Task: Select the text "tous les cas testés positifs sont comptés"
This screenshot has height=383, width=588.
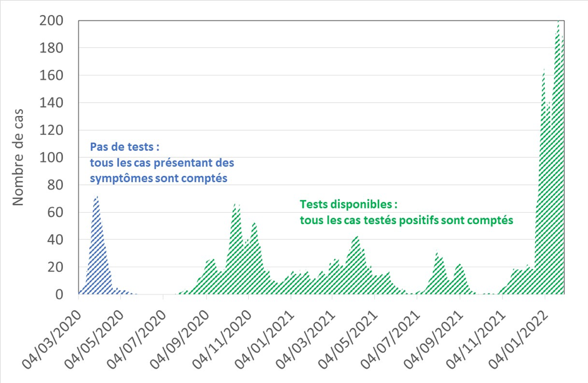Action: point(406,220)
